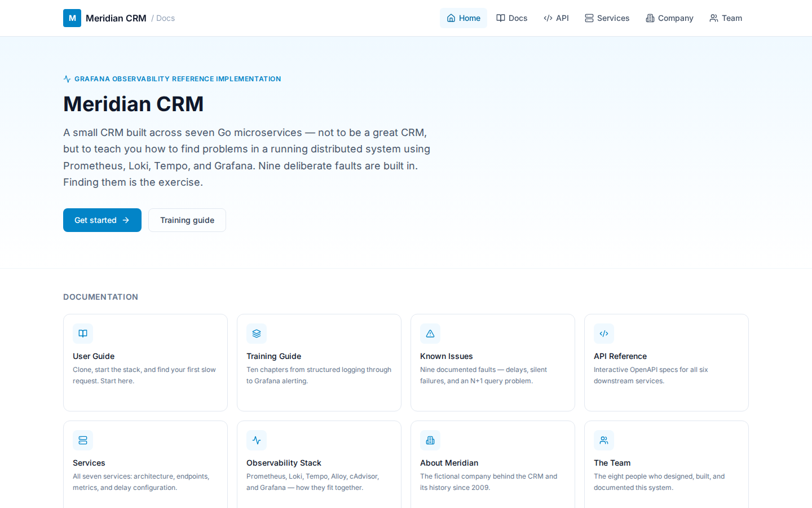Click the building icon beside Company
Image resolution: width=812 pixels, height=508 pixels.
[650, 18]
